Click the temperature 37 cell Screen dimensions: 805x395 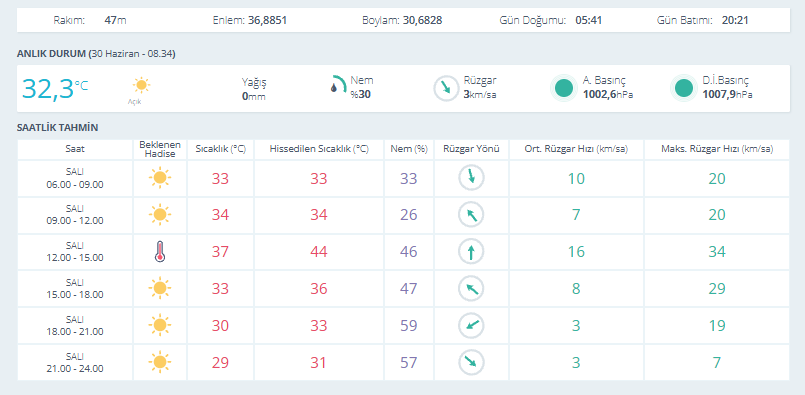coord(220,252)
